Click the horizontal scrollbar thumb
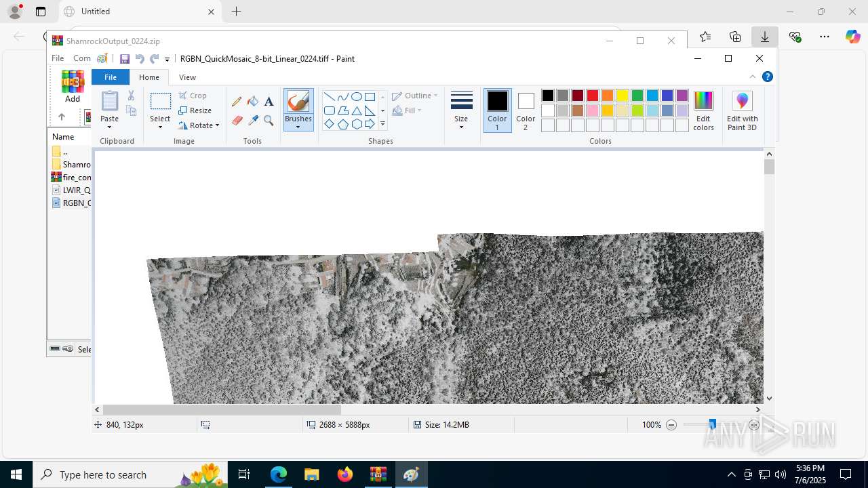The width and height of the screenshot is (868, 488). pos(222,409)
